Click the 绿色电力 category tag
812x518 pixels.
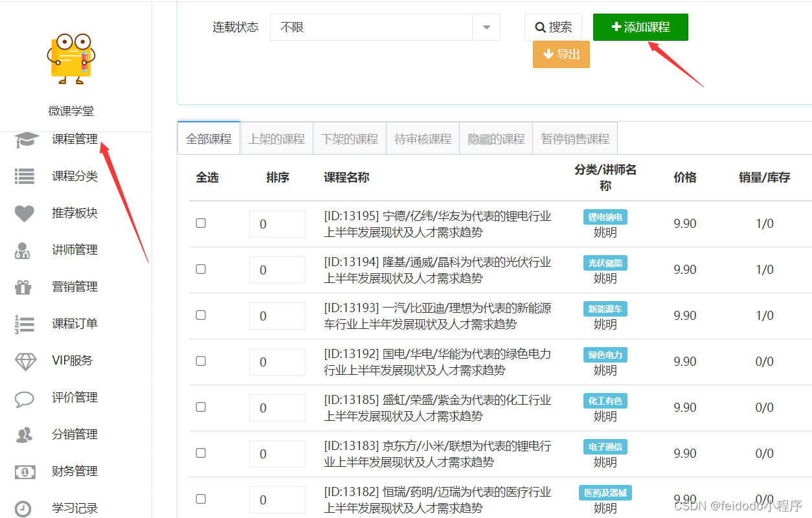(605, 355)
